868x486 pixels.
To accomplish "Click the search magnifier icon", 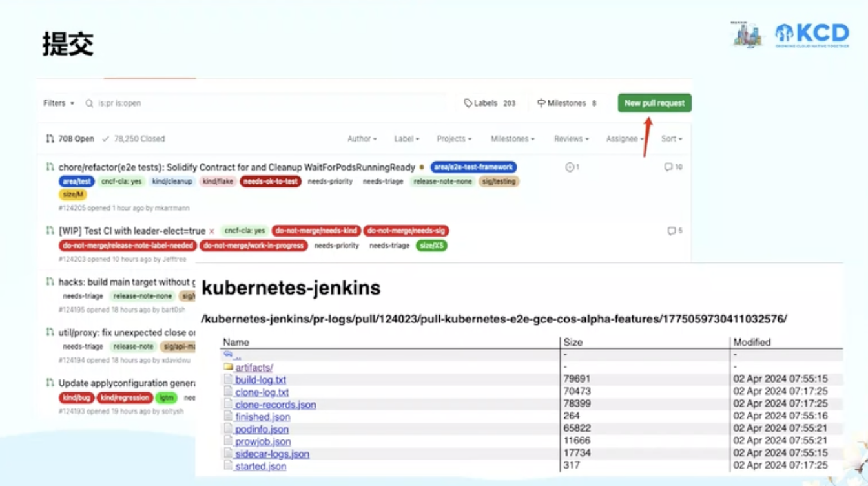I will tap(90, 103).
